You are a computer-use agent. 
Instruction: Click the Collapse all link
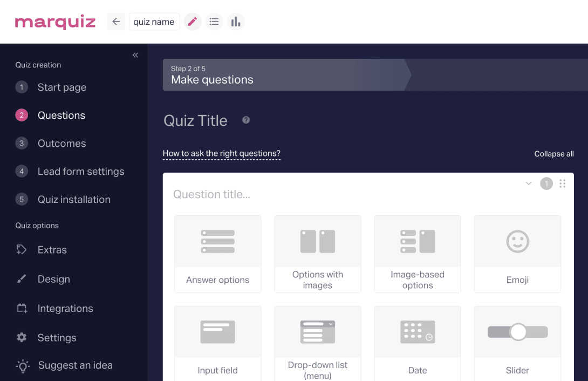(x=554, y=154)
